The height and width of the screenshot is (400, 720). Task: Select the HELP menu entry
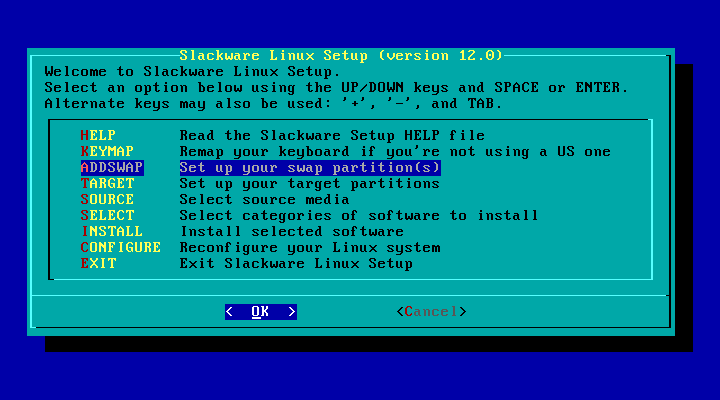click(97, 136)
